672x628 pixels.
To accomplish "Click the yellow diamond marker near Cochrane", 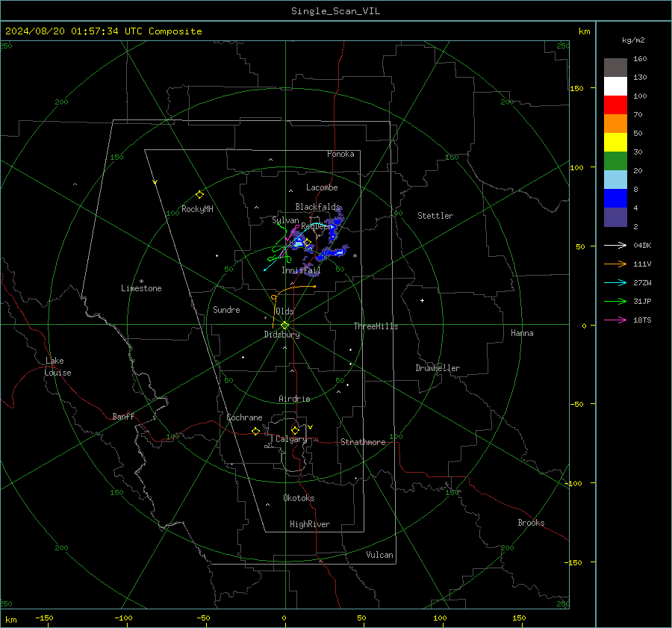I will tap(256, 432).
